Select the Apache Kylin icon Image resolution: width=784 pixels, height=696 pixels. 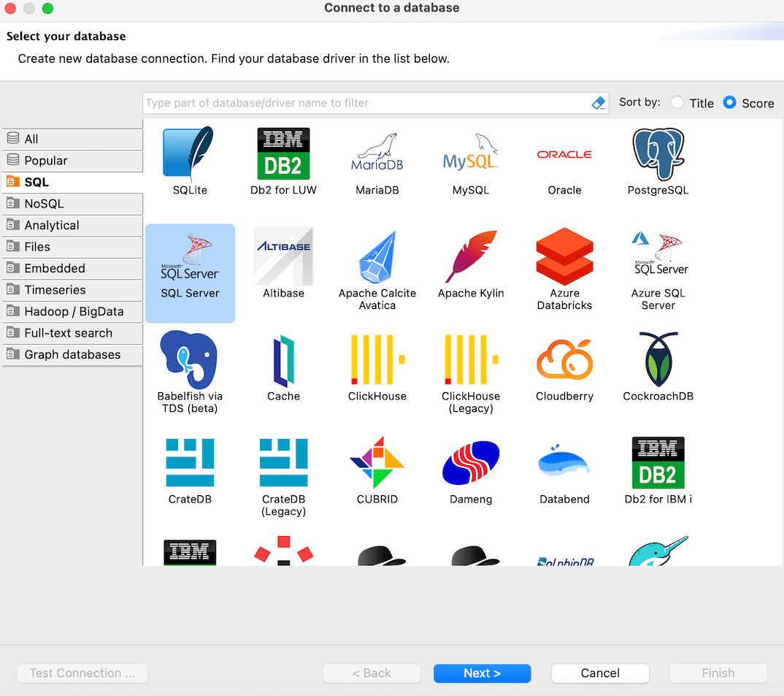pos(471,257)
